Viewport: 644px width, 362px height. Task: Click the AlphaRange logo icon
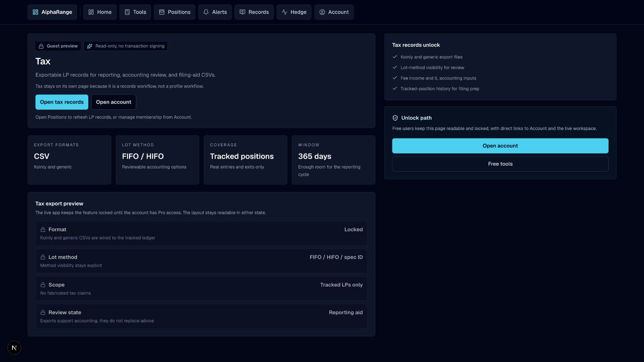[x=35, y=12]
